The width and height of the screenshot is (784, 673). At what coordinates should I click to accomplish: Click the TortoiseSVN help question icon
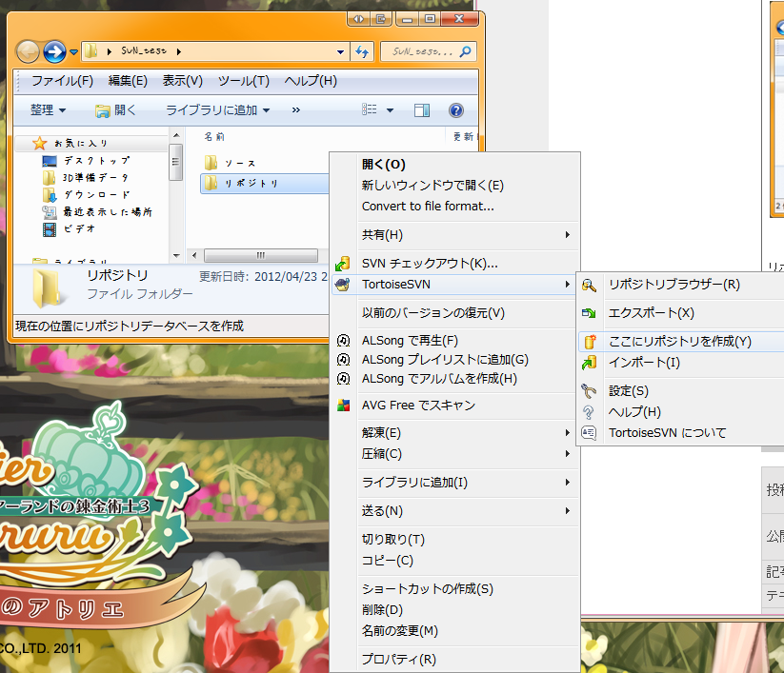589,411
